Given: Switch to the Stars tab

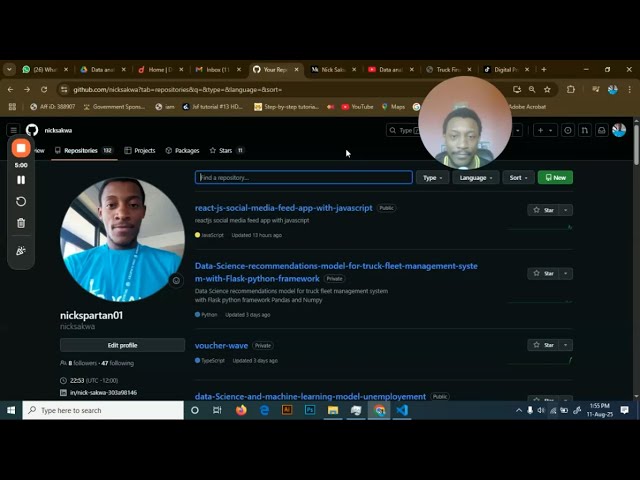Looking at the screenshot, I should [x=227, y=151].
